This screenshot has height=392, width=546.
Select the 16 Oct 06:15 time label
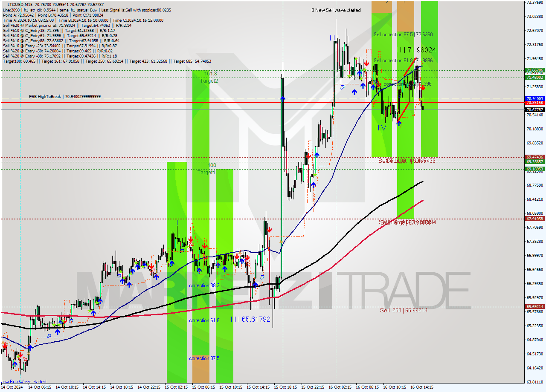[x=367, y=387]
